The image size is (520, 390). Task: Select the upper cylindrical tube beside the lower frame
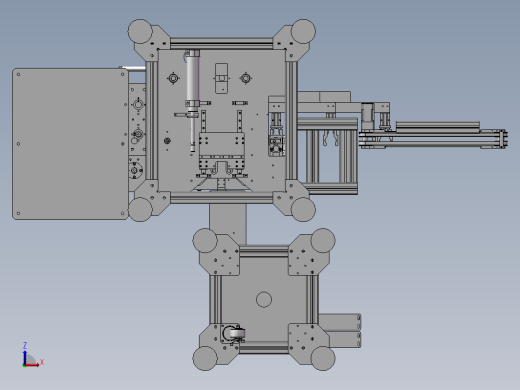[340, 322]
